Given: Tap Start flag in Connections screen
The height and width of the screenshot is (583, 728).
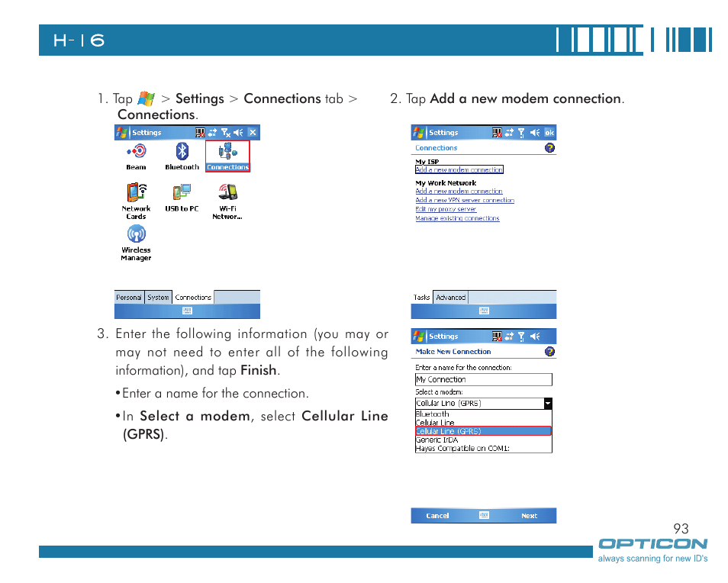Looking at the screenshot, I should [x=418, y=133].
